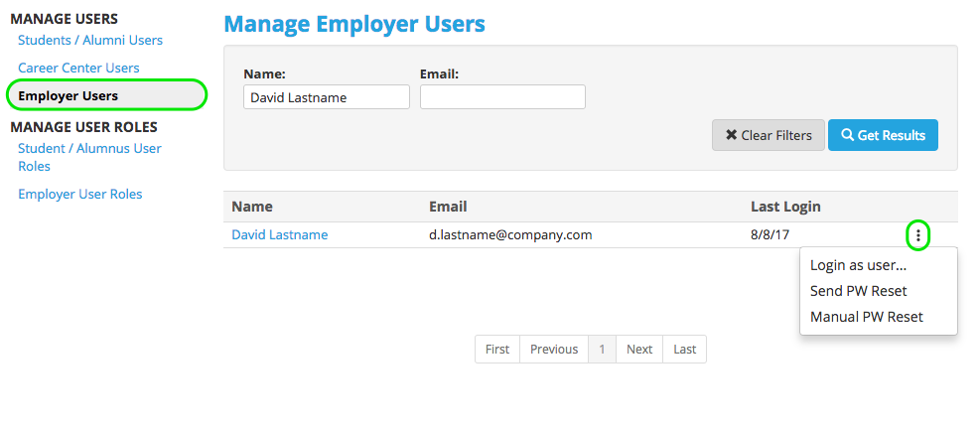Click the Name filter input field

click(326, 97)
